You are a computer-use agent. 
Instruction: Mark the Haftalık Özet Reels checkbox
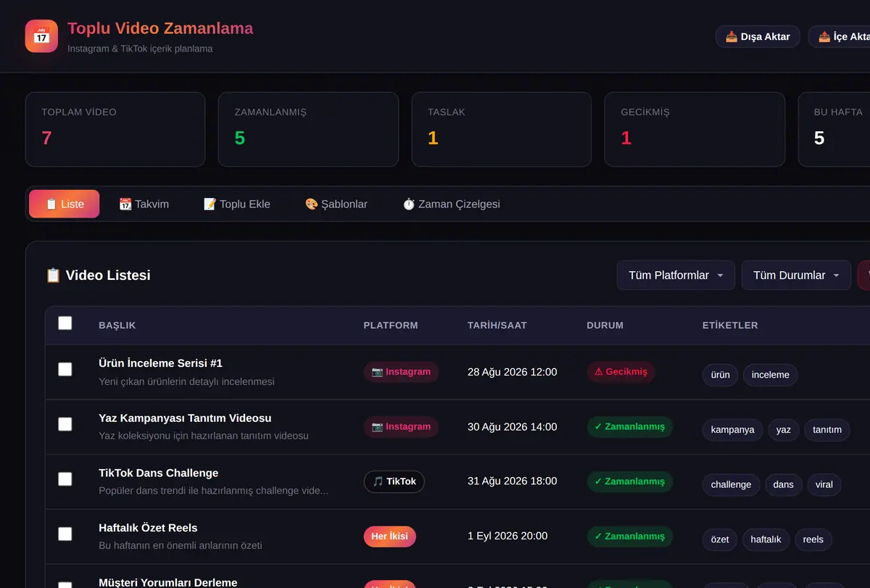(65, 534)
